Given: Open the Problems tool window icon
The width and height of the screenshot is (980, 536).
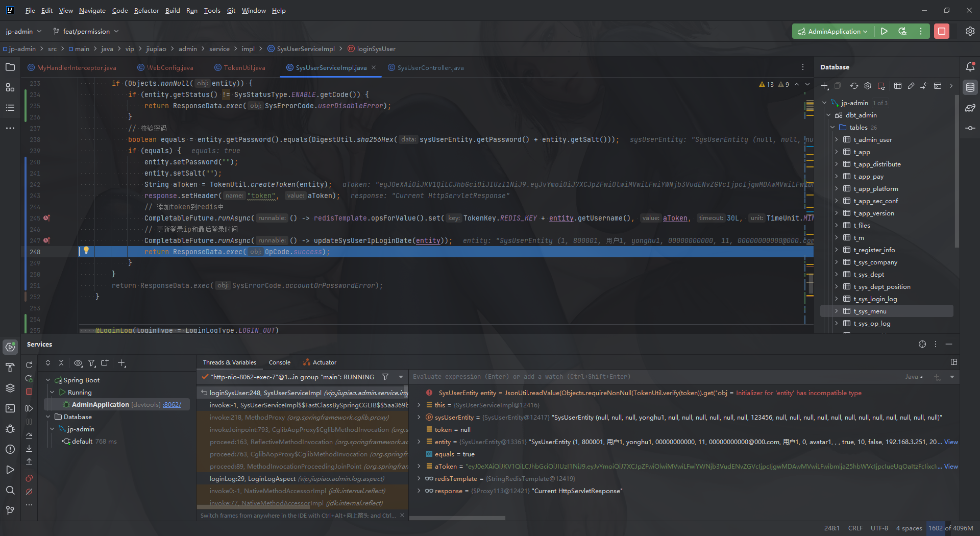Looking at the screenshot, I should point(10,449).
